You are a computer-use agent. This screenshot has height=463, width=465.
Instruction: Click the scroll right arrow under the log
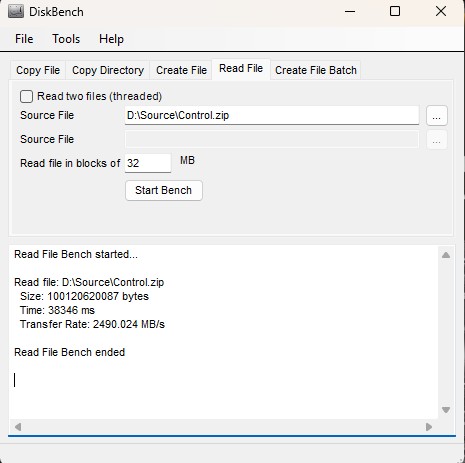point(429,427)
